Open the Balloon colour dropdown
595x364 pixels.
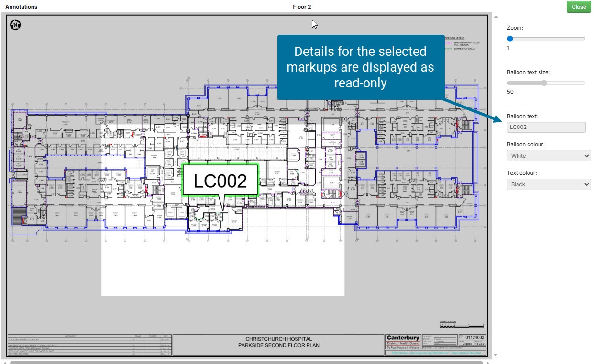click(x=549, y=156)
